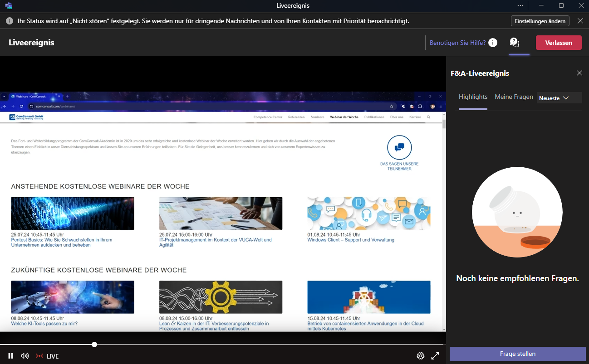
Task: Click Einstellungen ändern in the banner
Action: point(540,21)
